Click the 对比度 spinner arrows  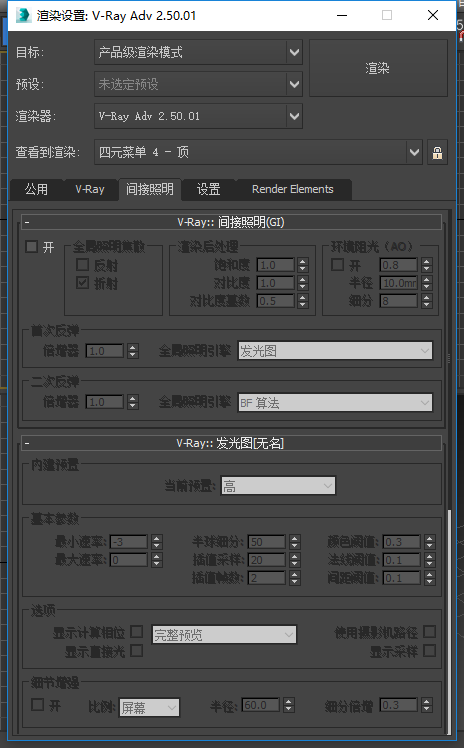point(302,283)
